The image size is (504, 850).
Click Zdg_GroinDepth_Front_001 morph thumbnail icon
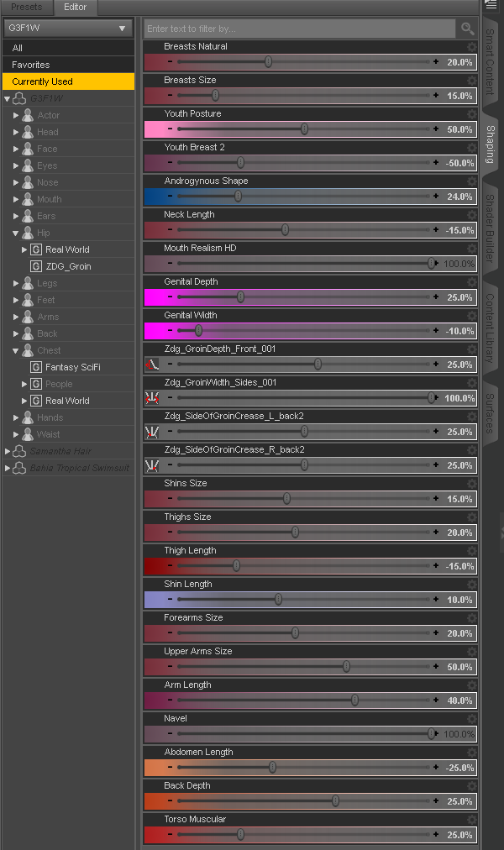pyautogui.click(x=152, y=365)
